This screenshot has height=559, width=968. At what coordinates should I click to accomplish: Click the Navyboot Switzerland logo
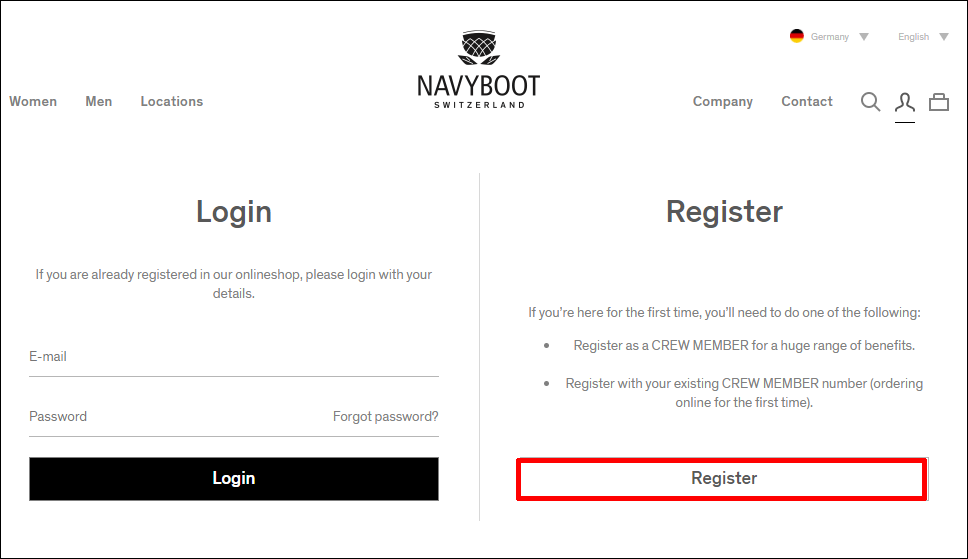(x=478, y=69)
